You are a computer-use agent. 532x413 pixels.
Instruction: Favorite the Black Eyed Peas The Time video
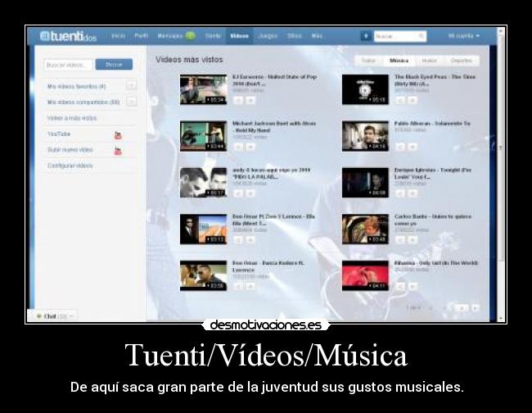click(x=413, y=100)
